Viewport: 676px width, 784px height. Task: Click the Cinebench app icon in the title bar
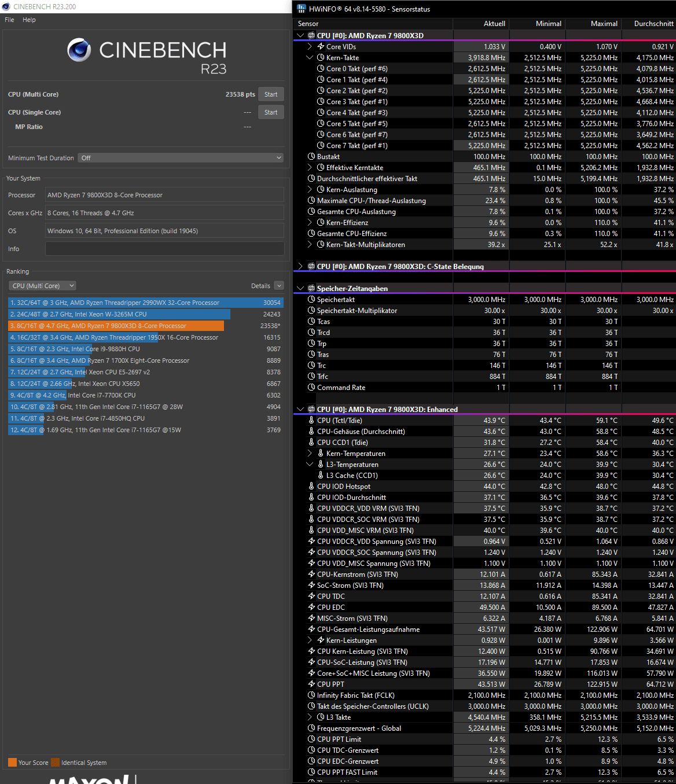pyautogui.click(x=6, y=6)
